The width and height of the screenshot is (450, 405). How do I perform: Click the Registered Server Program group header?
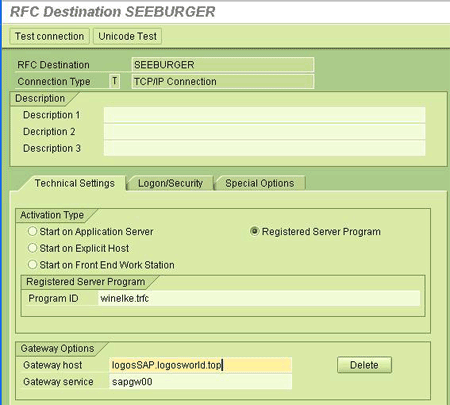(86, 282)
